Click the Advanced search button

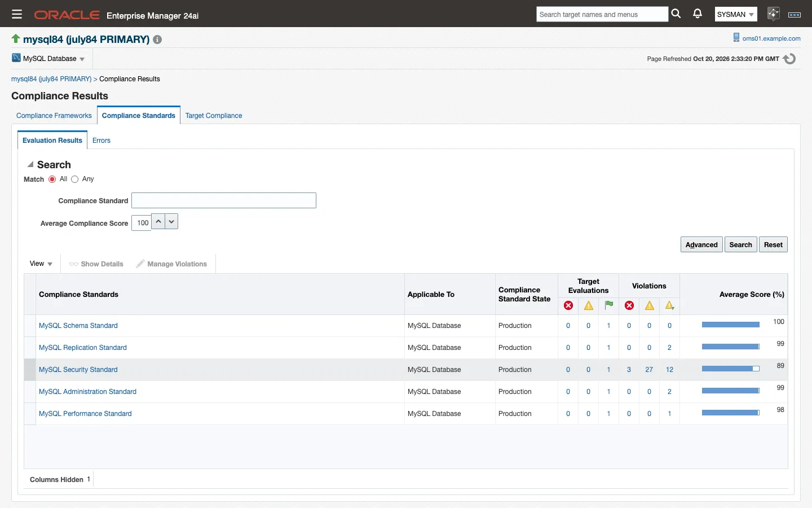[x=701, y=244]
